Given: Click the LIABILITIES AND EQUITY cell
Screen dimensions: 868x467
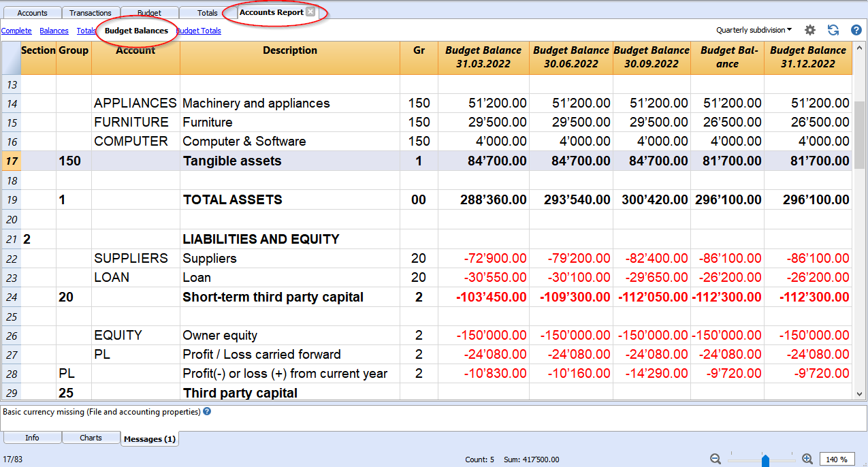Looking at the screenshot, I should click(290, 240).
